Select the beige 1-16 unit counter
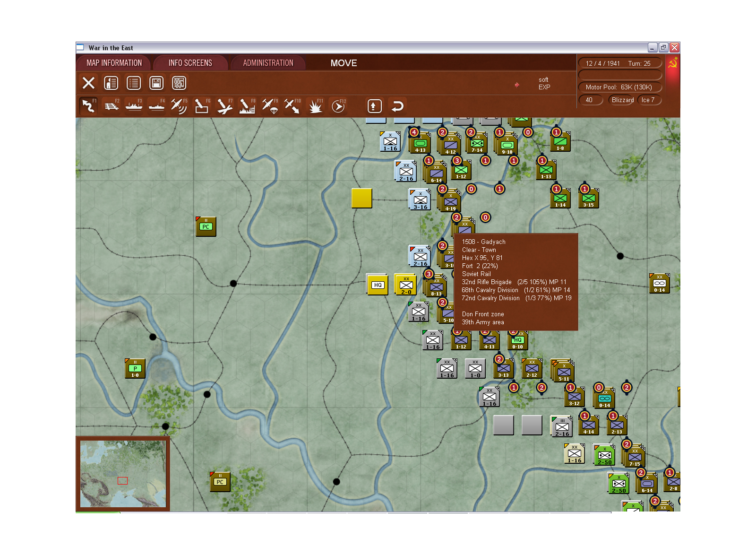The width and height of the screenshot is (756, 555). pos(575,454)
